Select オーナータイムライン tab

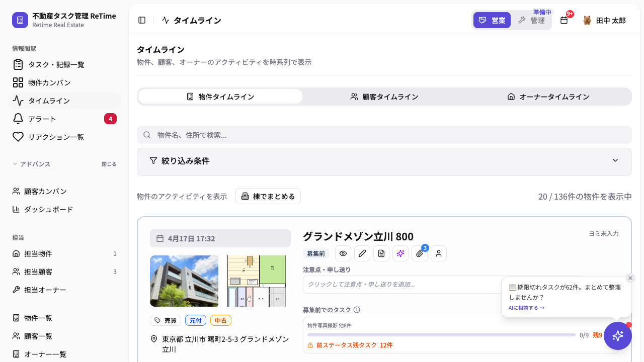(x=548, y=97)
